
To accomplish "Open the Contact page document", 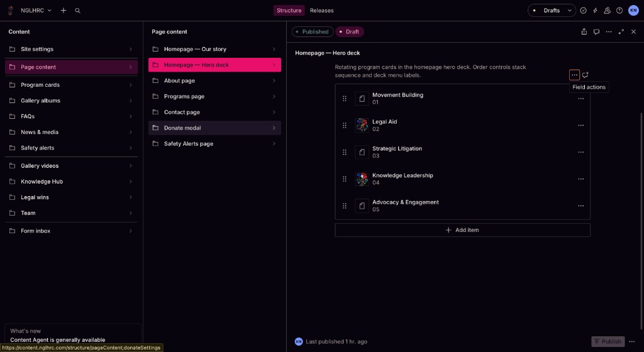I will (x=214, y=113).
